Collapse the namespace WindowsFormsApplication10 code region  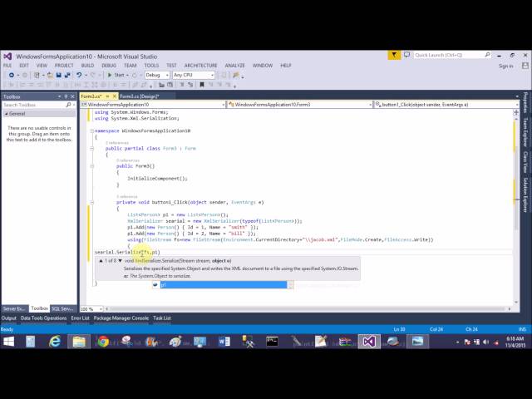(x=92, y=131)
